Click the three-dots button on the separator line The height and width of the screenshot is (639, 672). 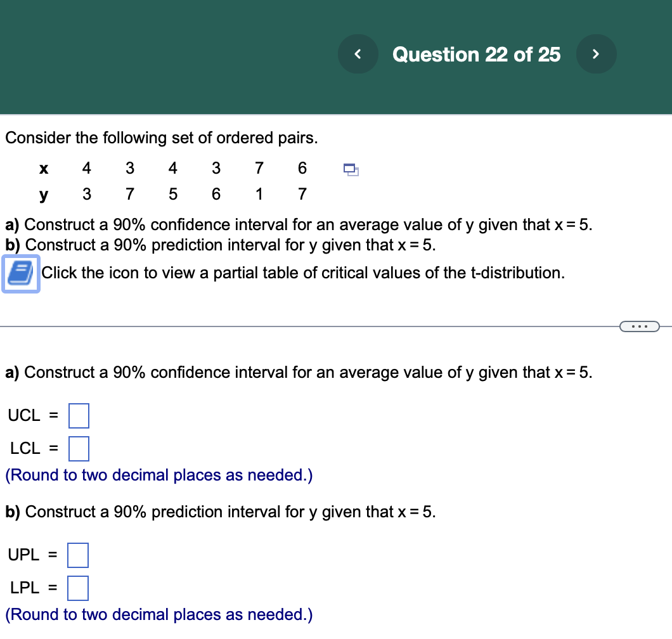[640, 326]
